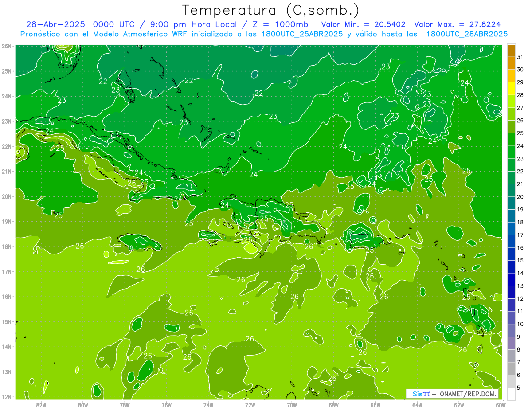Viewport: 532px width, 411px height.
Task: Click the "72W" longitude axis label
Action: (x=250, y=404)
